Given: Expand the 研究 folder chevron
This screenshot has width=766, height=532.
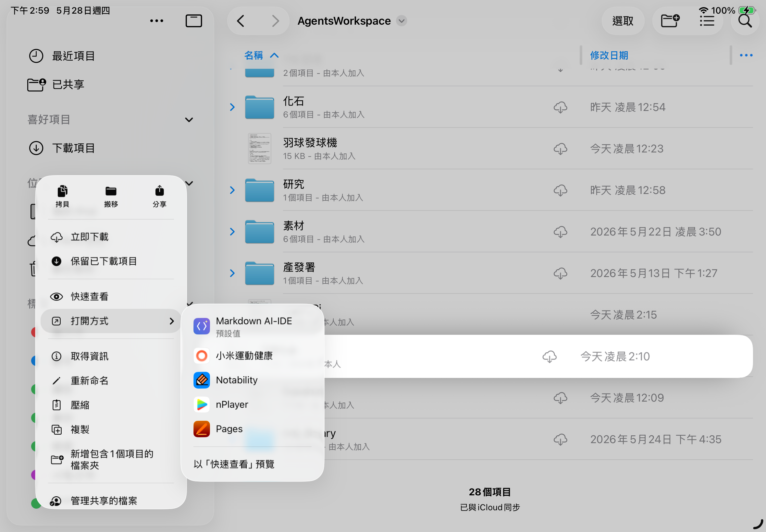Looking at the screenshot, I should pos(232,190).
